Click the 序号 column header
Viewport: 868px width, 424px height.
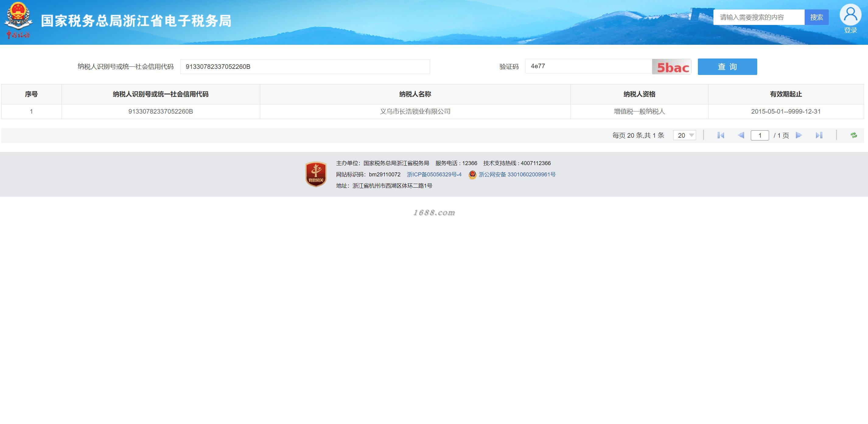coord(31,94)
